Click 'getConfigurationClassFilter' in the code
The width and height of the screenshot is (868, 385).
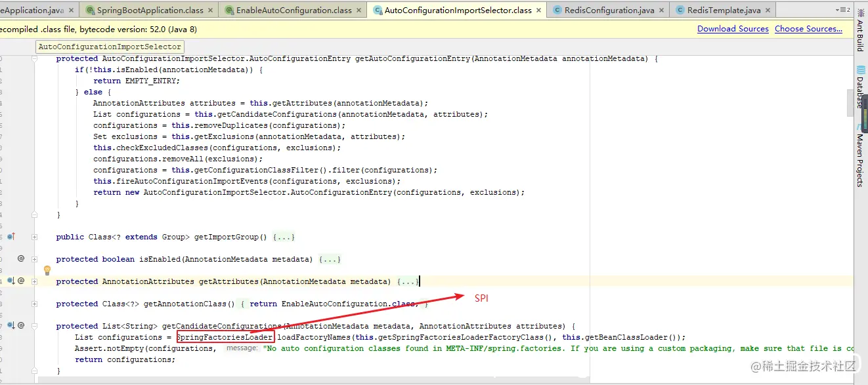256,170
